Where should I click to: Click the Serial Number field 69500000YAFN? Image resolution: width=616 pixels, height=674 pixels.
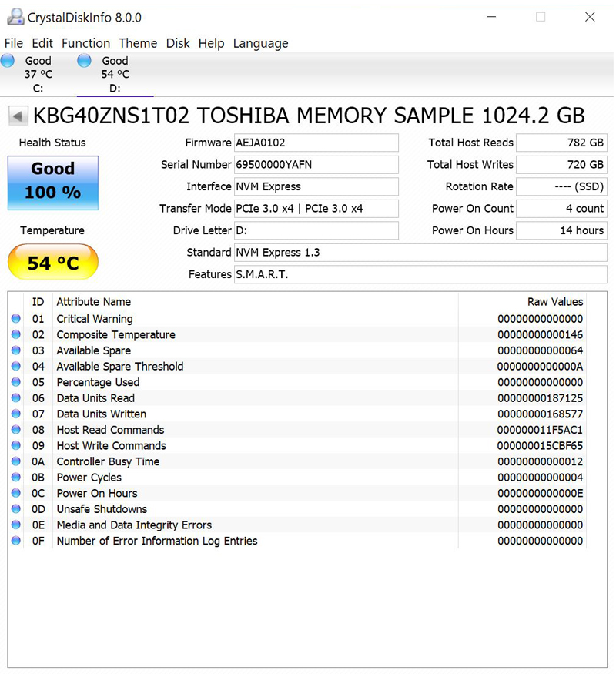[x=316, y=165]
